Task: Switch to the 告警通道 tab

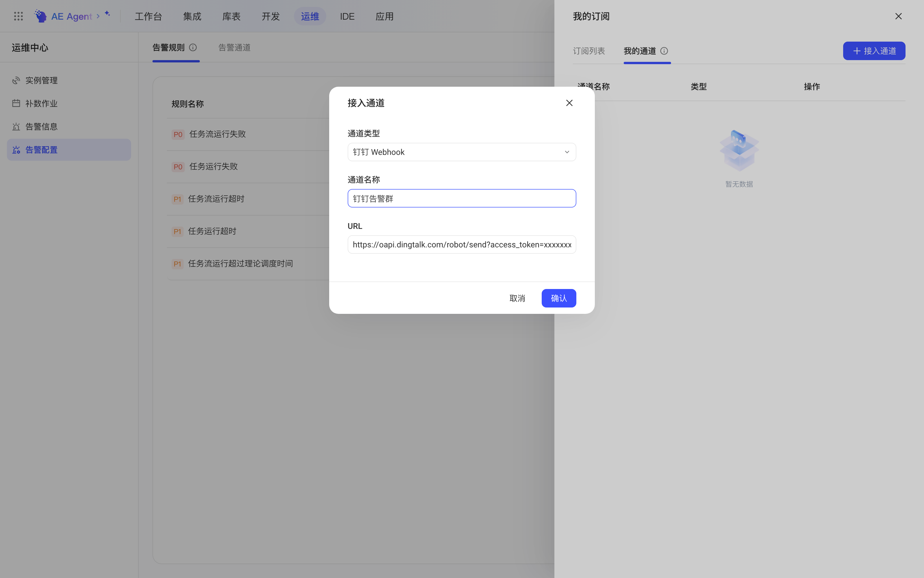Action: coord(234,47)
